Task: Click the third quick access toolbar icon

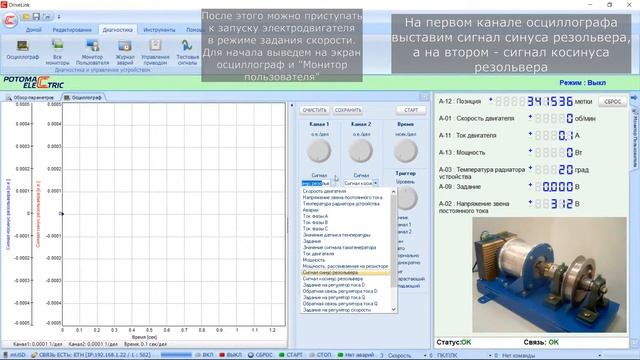Action: tap(47, 16)
